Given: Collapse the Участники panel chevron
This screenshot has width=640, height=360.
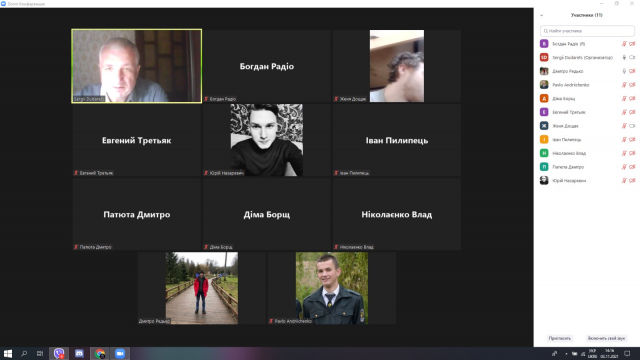Looking at the screenshot, I should (x=542, y=16).
